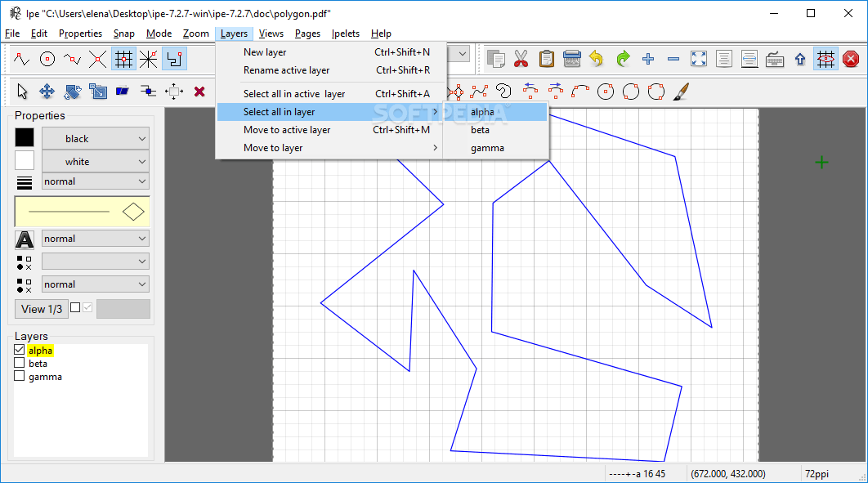Click the clipboard Paste icon
The width and height of the screenshot is (868, 483).
tap(546, 59)
